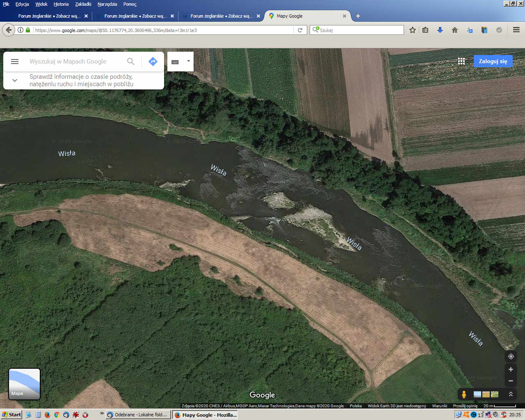Click the clock showing 20:35
Viewport: 525px width, 420px height.
click(515, 415)
